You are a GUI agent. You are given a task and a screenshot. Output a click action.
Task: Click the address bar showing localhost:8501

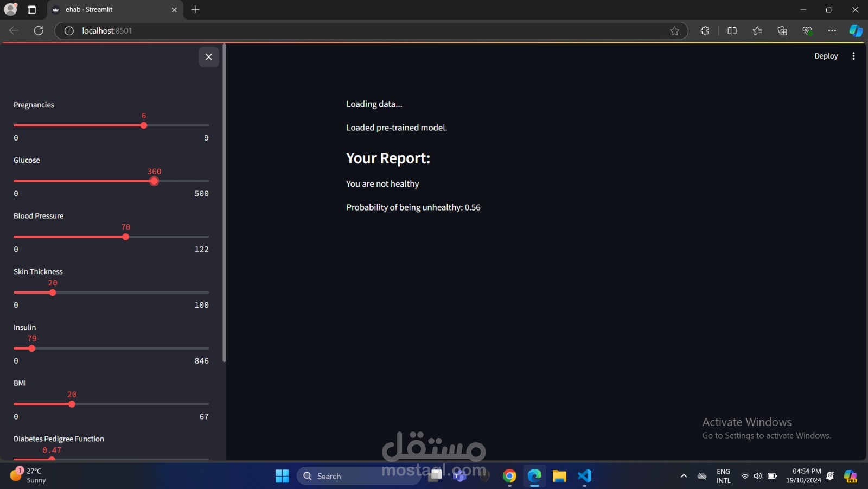click(x=372, y=31)
